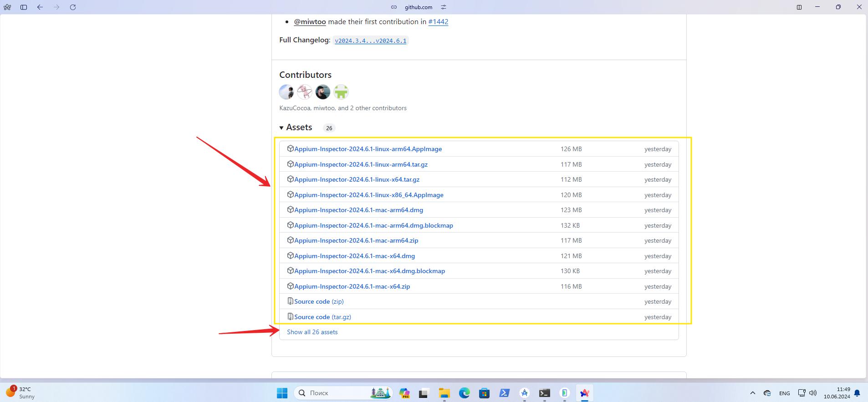This screenshot has width=868, height=402.
Task: Go forward with the forward arrow
Action: 56,7
